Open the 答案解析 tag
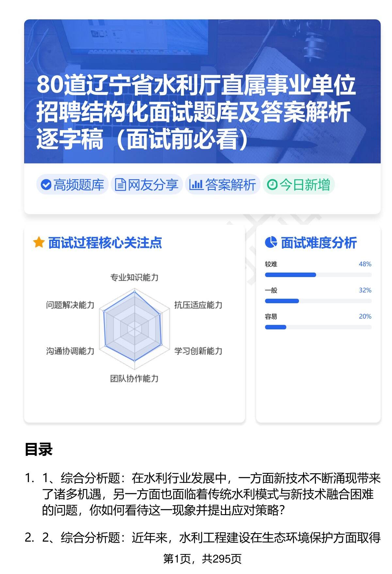The image size is (392, 574). [223, 185]
